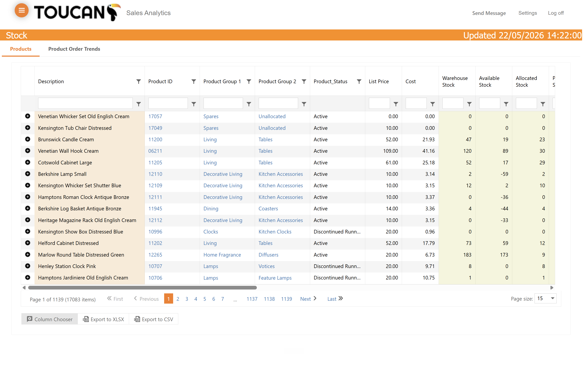Open Product_Status header filter icon

pos(359,82)
